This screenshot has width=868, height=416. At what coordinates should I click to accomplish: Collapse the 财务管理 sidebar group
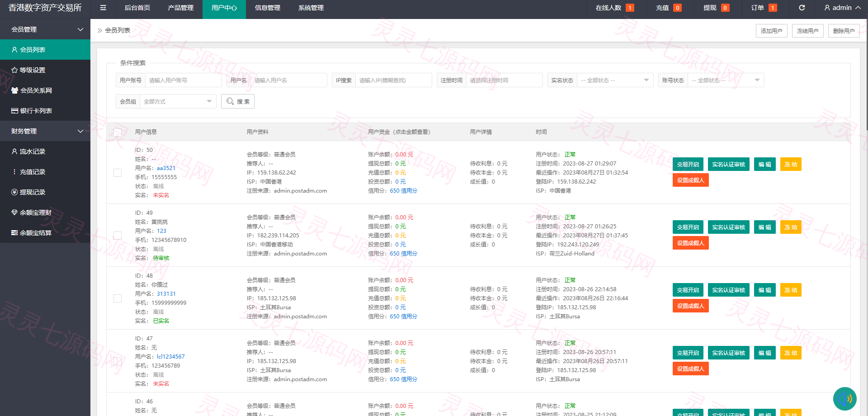coord(45,131)
